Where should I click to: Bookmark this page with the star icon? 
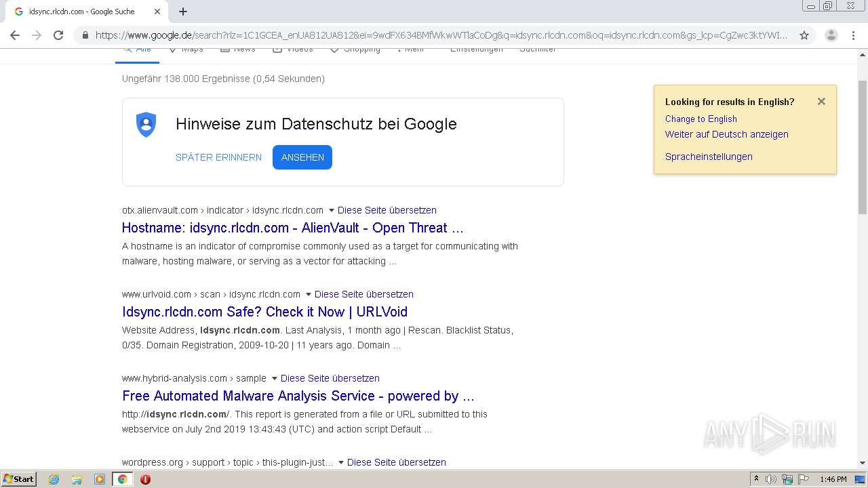tap(804, 35)
